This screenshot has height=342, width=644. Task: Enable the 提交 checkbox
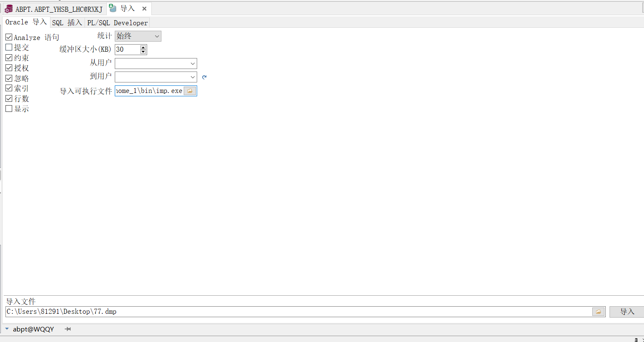coord(8,47)
